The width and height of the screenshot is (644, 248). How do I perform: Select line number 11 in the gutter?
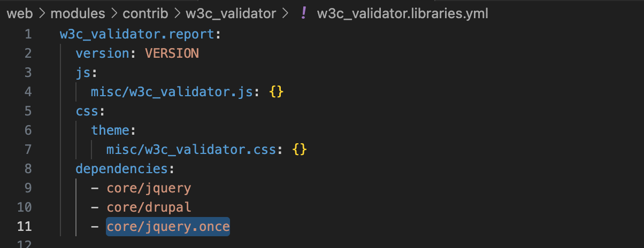(x=25, y=227)
